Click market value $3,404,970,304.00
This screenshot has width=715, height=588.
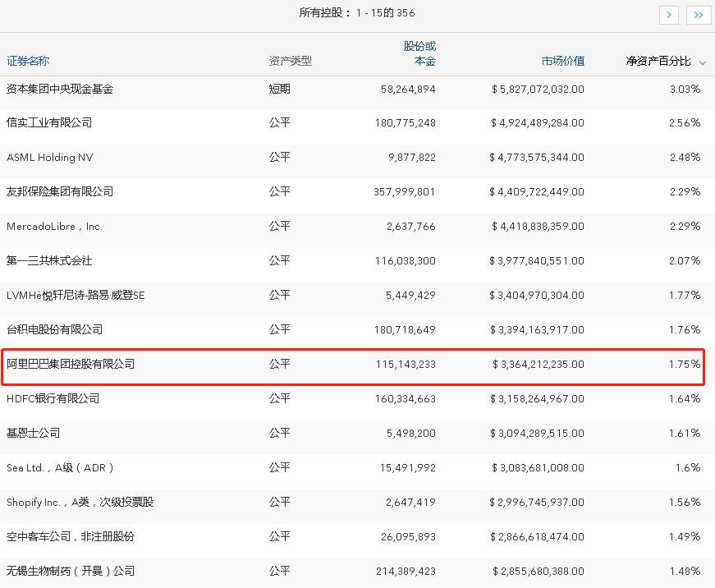[x=537, y=295]
